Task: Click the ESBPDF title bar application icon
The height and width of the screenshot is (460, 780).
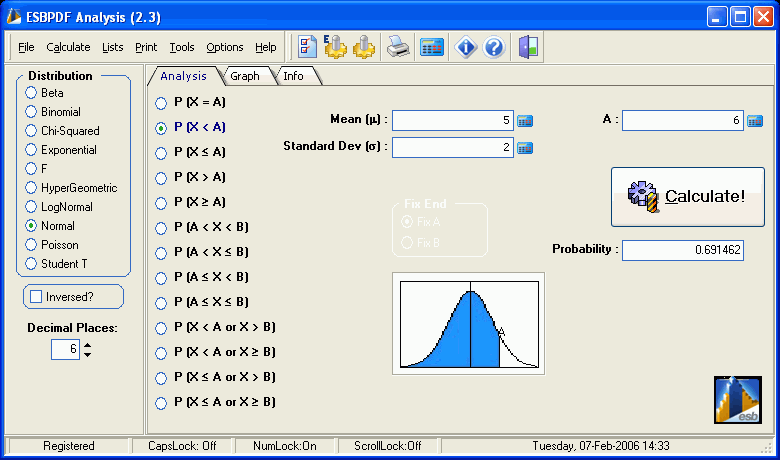Action: point(13,16)
